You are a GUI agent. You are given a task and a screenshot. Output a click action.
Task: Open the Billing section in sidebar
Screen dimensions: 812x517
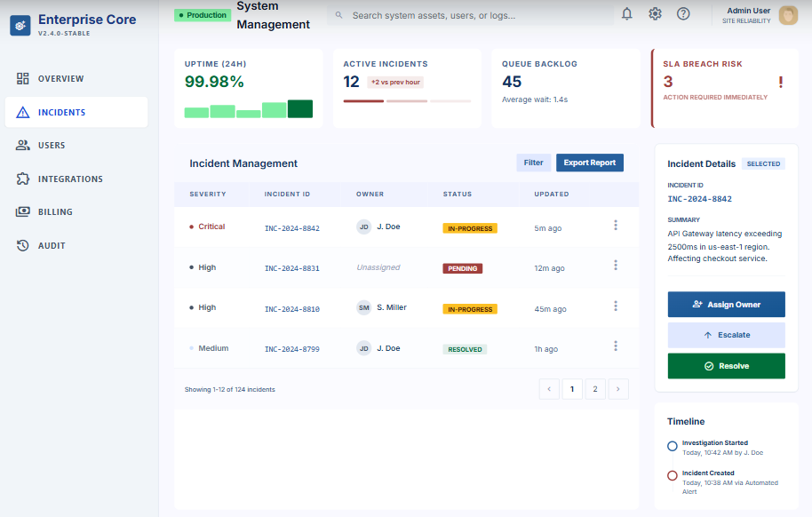(x=55, y=212)
